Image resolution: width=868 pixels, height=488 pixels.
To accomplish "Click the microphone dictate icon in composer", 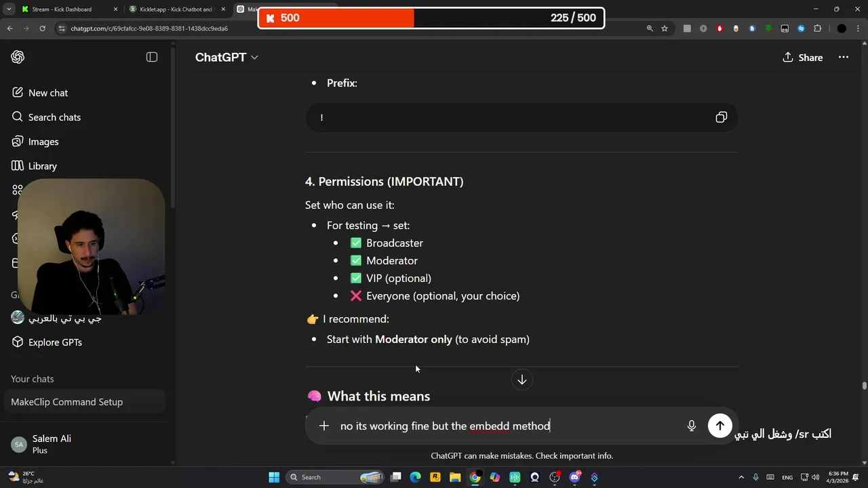I will pos(692,426).
